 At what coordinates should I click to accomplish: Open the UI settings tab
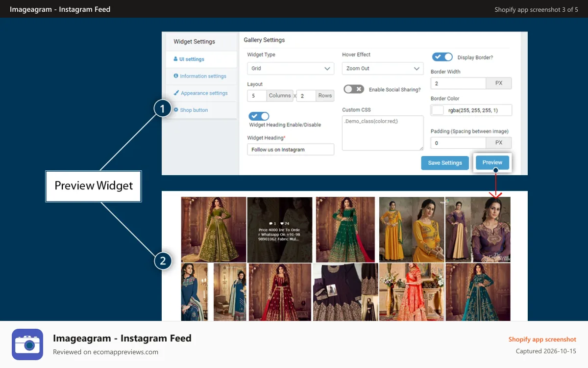click(x=201, y=59)
